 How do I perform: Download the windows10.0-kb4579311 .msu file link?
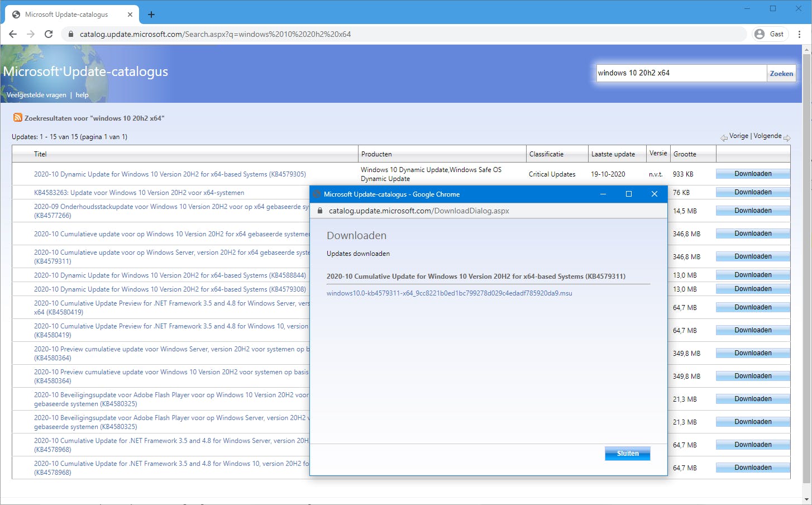pos(450,293)
